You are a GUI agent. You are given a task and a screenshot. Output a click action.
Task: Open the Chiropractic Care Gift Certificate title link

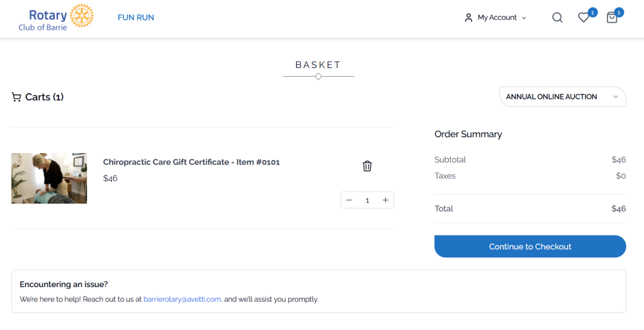coord(191,162)
